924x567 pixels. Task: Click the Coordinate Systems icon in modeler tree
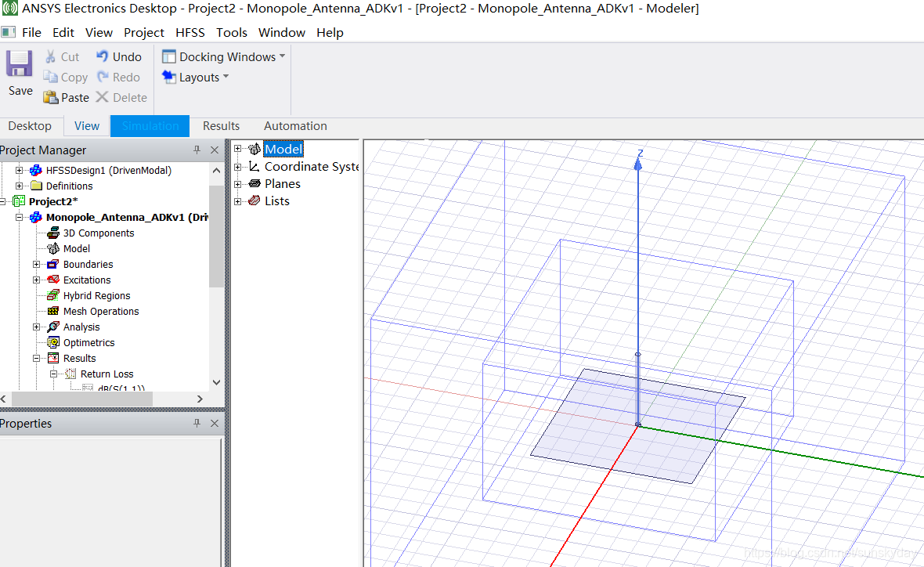click(x=254, y=166)
